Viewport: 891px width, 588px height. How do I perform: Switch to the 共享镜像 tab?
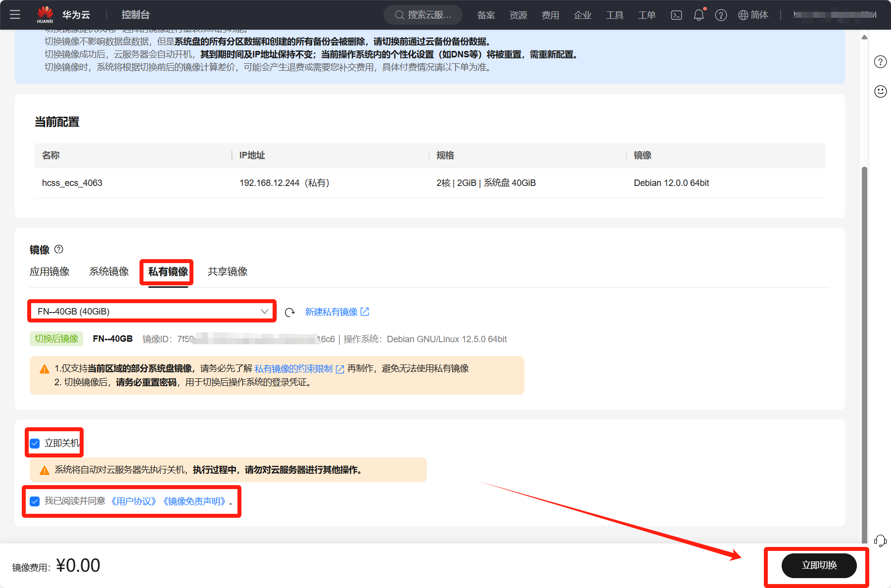[x=228, y=271]
